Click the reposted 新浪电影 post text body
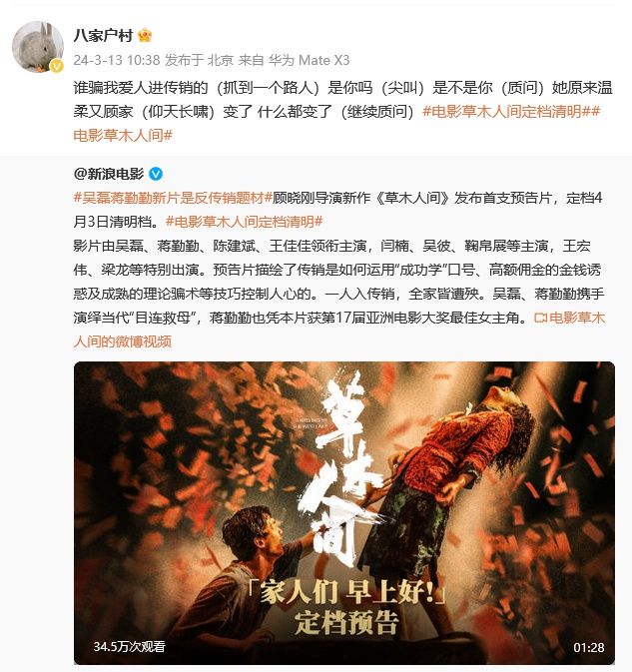This screenshot has width=632, height=672. [x=338, y=270]
